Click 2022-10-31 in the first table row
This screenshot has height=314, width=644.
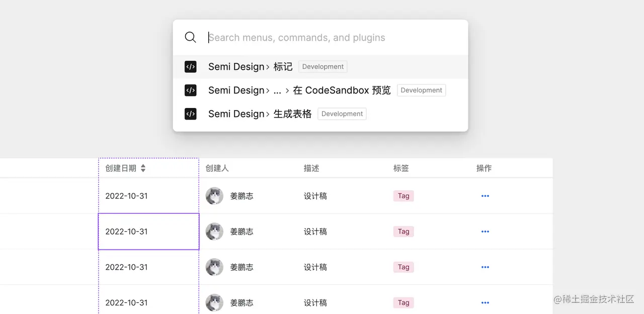coord(126,196)
